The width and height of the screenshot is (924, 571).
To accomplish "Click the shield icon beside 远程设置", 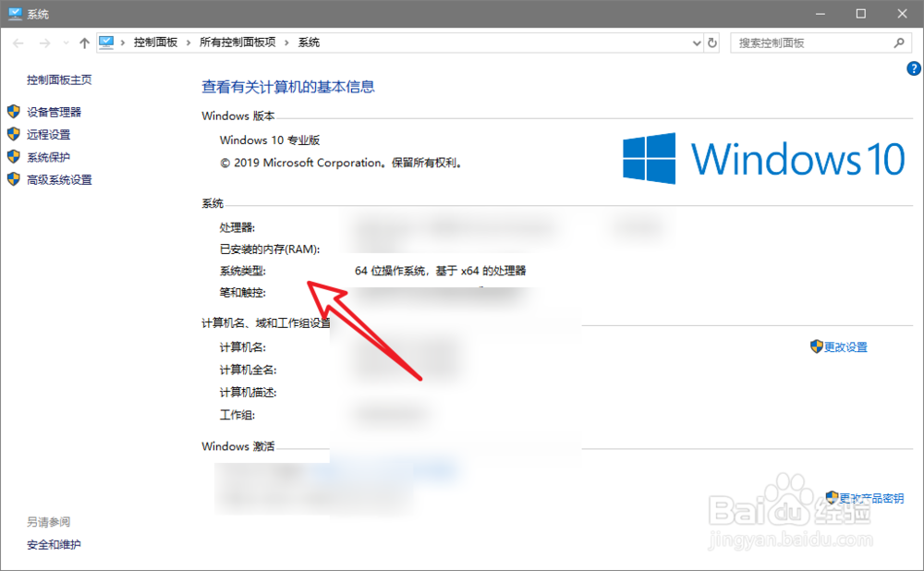I will pos(14,134).
